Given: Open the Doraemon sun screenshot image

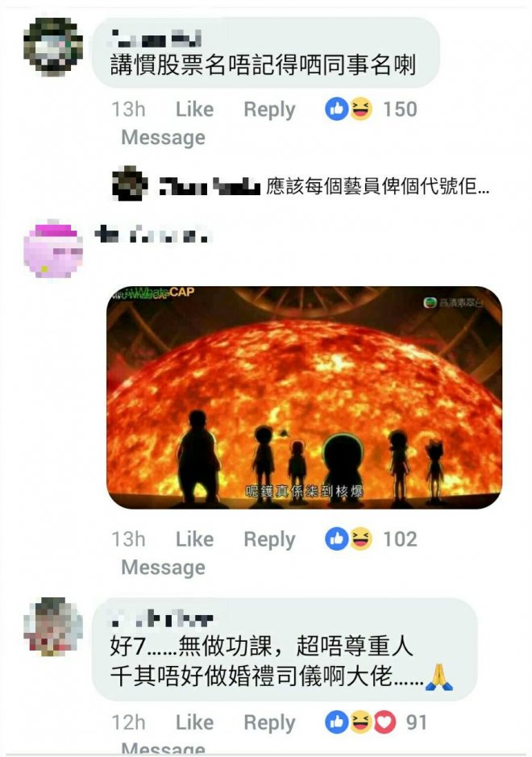Looking at the screenshot, I should point(304,397).
